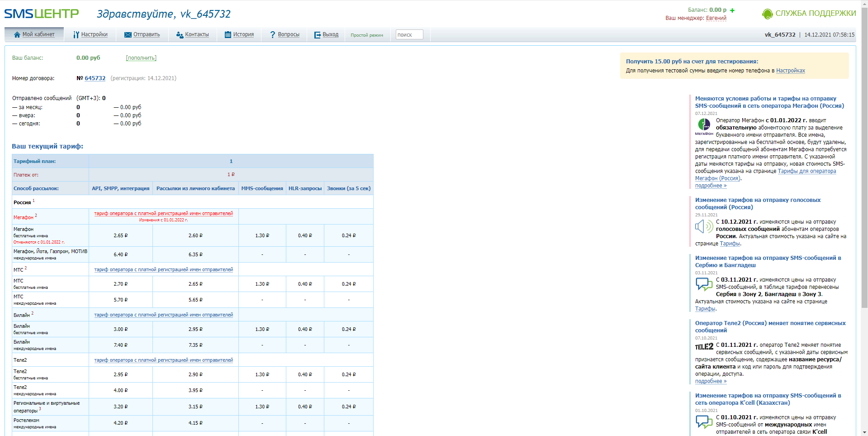This screenshot has width=868, height=436.
Task: Click the speaker icon in voice tariffs news
Action: tap(704, 226)
